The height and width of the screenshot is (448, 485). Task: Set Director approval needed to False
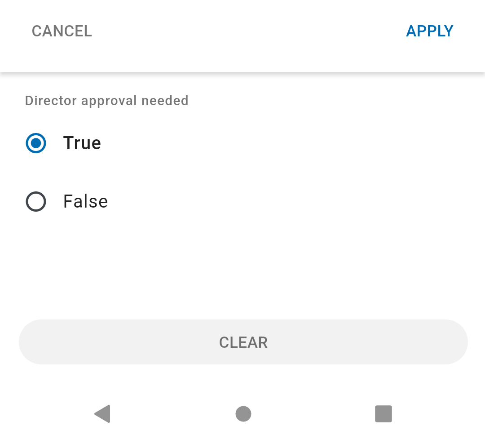36,202
